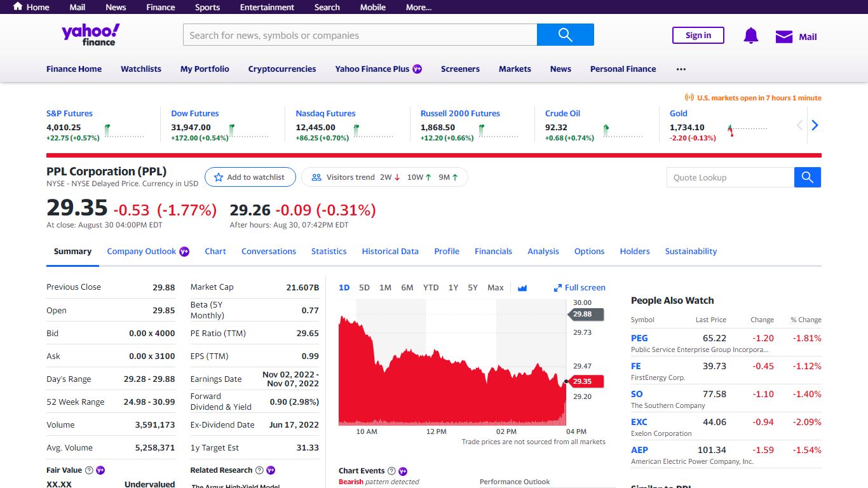Click the Company Outlook plus badge
The width and height of the screenshot is (868, 488).
pos(184,251)
